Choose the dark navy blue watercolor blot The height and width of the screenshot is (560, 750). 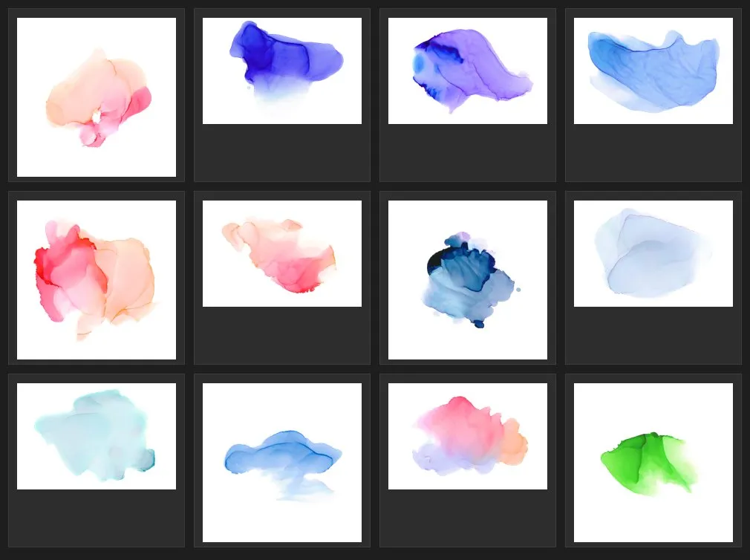click(x=468, y=280)
